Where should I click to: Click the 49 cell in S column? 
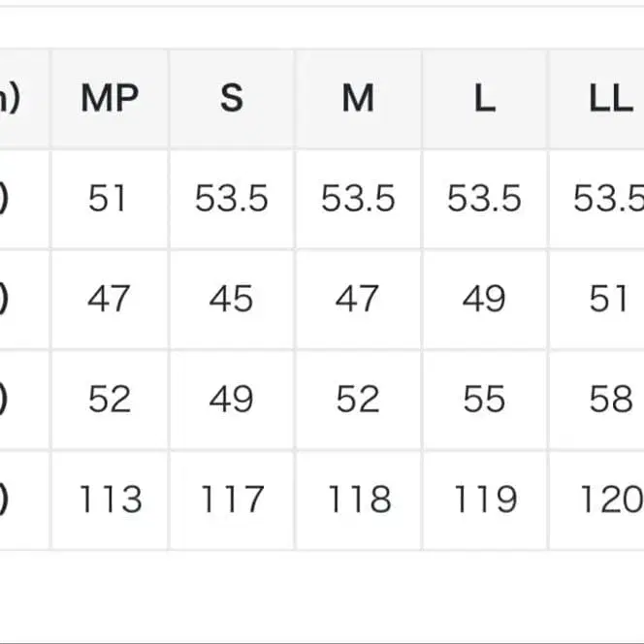232,399
